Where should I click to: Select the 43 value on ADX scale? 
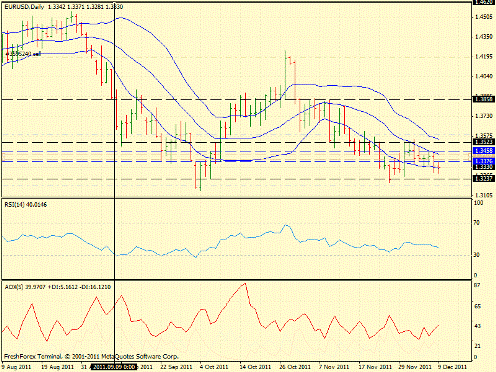[x=477, y=326]
